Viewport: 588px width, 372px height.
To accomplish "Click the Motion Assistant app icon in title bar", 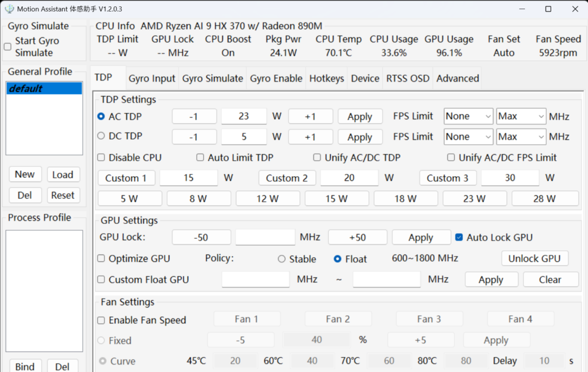I will pyautogui.click(x=9, y=9).
